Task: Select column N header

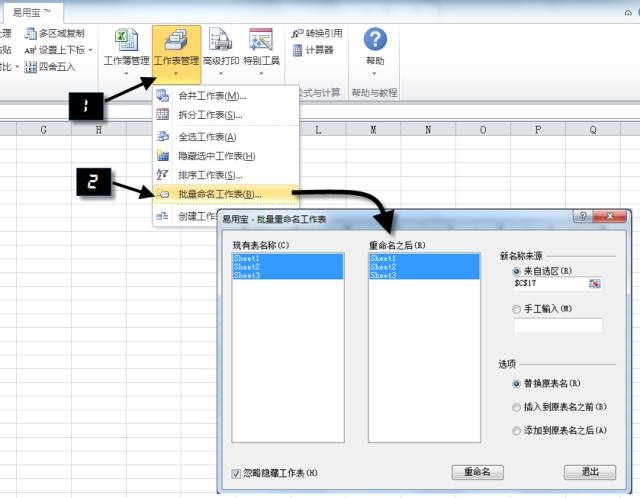Action: click(428, 130)
